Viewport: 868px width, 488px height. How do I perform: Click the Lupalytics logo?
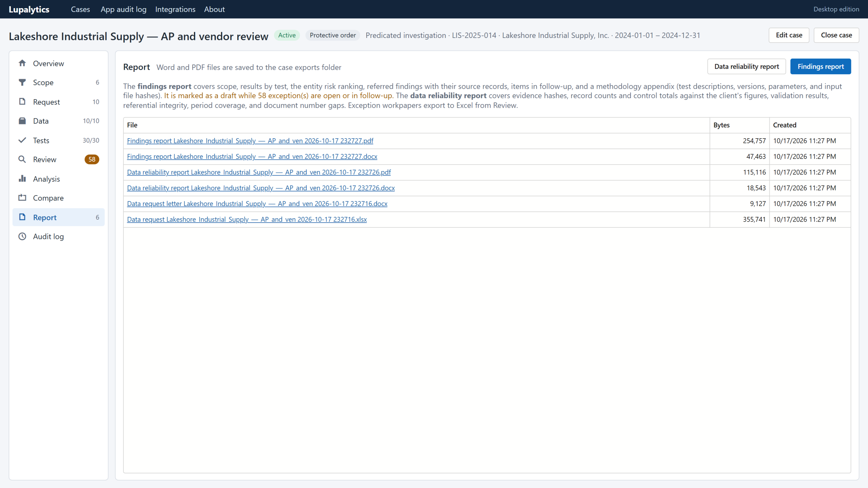(x=29, y=9)
